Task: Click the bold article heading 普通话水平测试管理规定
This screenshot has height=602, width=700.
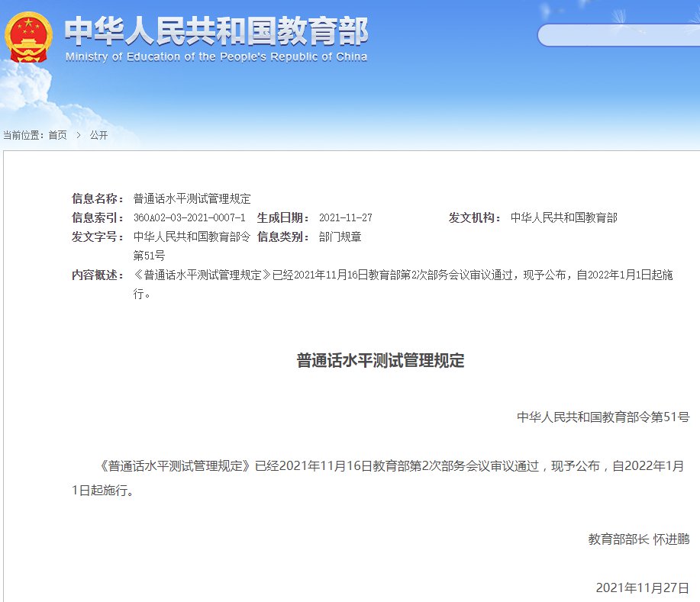Action: (380, 360)
